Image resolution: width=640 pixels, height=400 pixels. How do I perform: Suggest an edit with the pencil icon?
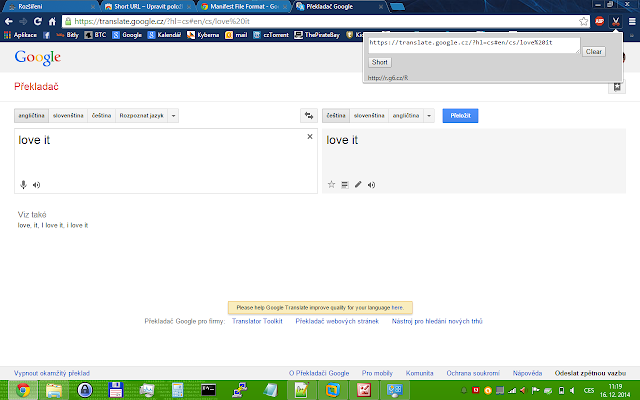[358, 184]
